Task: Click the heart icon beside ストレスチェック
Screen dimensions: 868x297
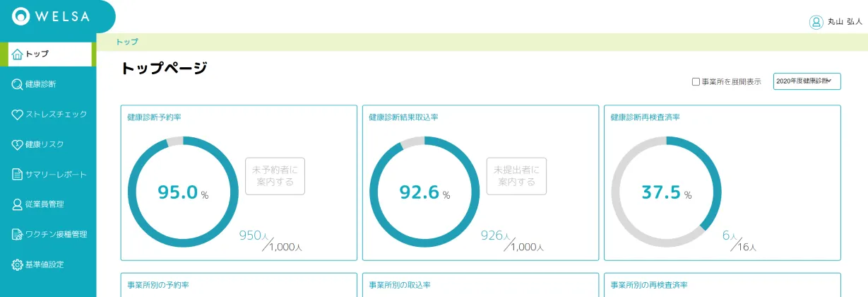Action: [x=18, y=114]
